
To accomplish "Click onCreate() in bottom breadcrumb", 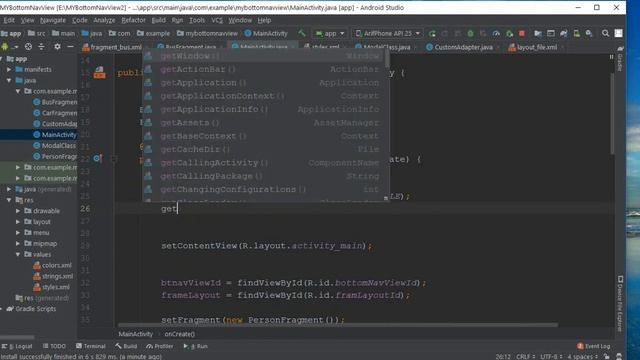I will click(180, 334).
